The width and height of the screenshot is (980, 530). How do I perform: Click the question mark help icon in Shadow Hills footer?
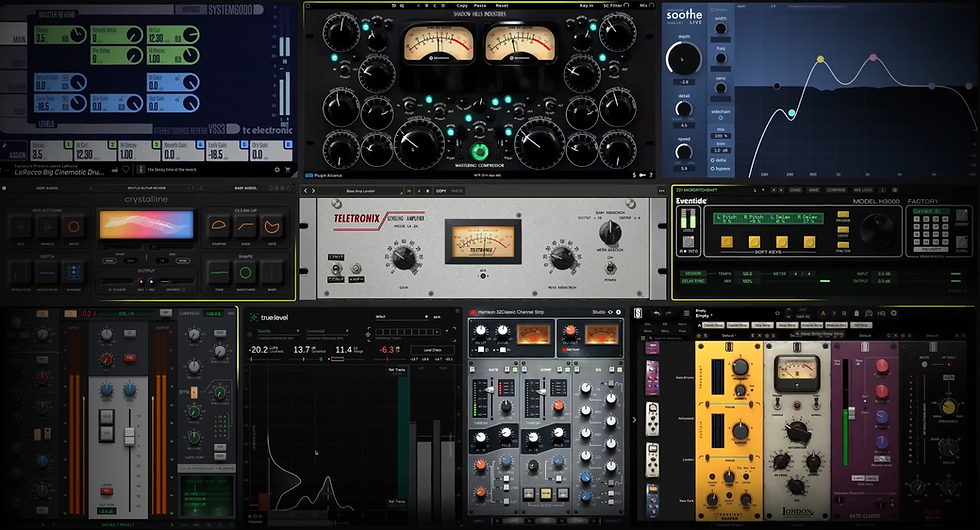tap(651, 175)
